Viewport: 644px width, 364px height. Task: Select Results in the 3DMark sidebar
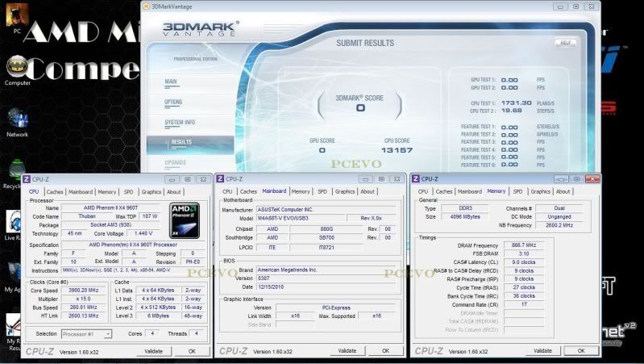181,143
